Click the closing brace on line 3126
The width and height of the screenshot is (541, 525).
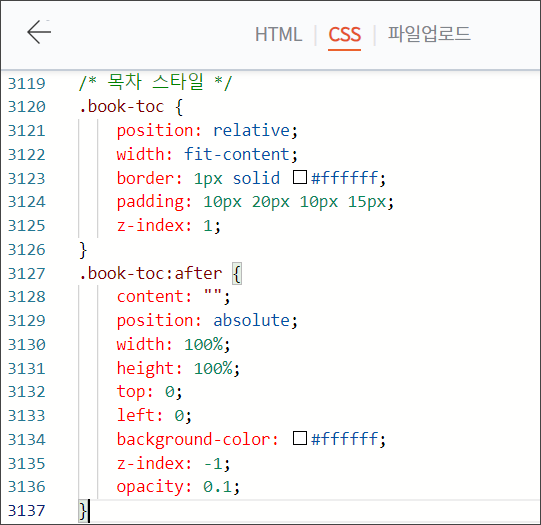[83, 250]
